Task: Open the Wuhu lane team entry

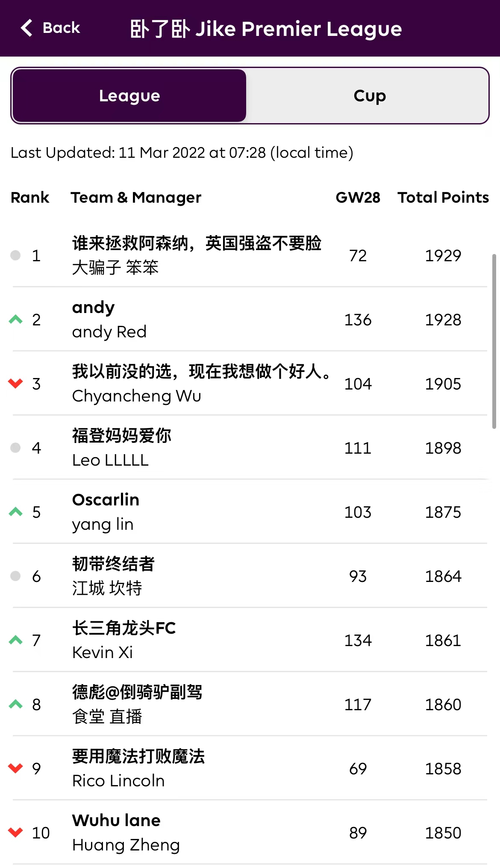Action: click(116, 821)
